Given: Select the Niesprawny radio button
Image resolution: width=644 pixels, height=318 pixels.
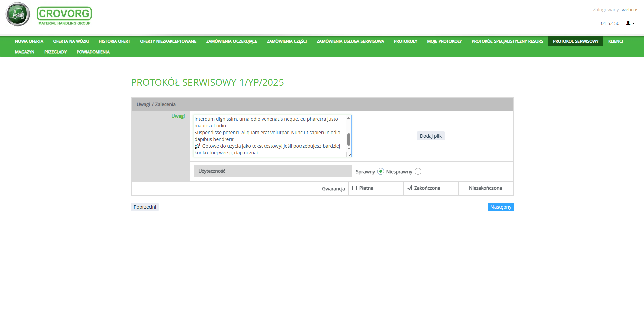Looking at the screenshot, I should tap(418, 171).
